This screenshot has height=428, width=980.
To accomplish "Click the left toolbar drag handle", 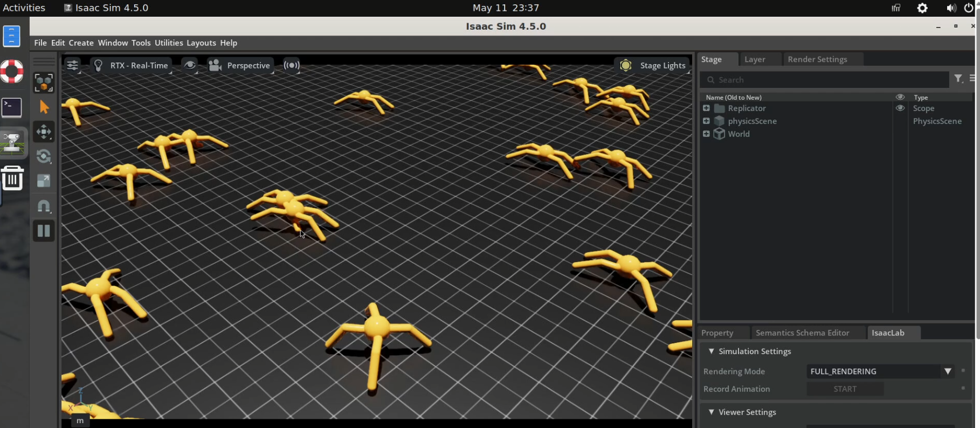I will tap(44, 61).
